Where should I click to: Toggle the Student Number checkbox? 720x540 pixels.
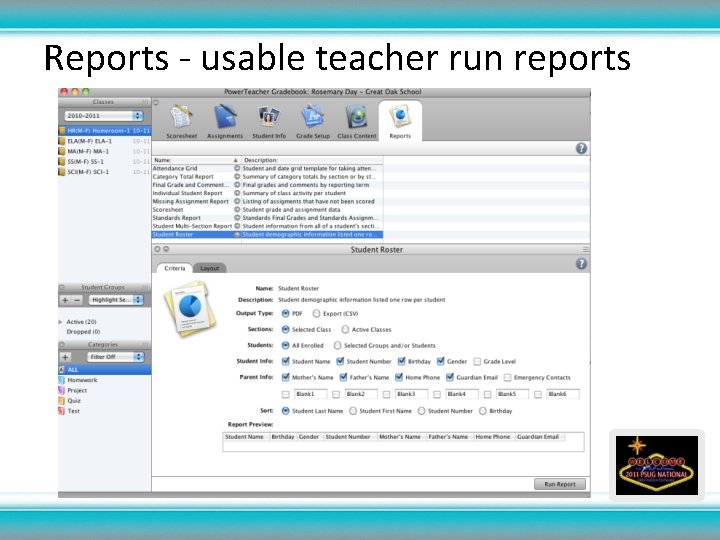pos(340,361)
